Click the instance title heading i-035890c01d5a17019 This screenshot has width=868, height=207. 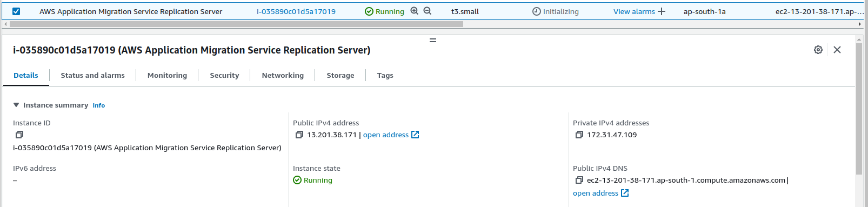192,50
